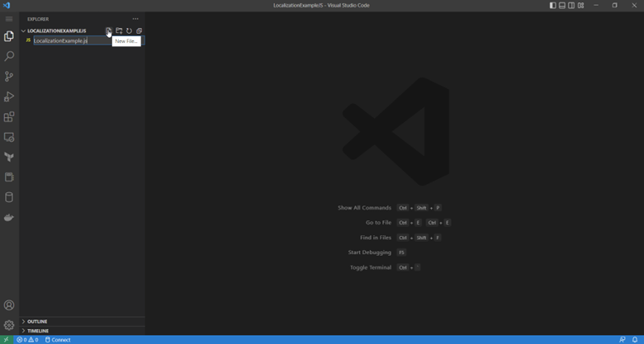
Task: Open the Search view
Action: (9, 56)
